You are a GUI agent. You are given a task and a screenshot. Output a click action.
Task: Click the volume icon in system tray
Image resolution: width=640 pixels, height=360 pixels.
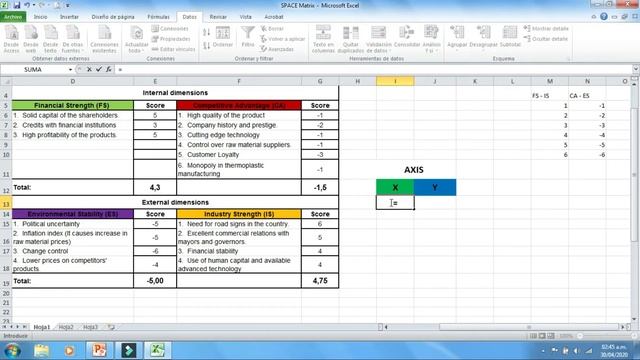(x=576, y=351)
